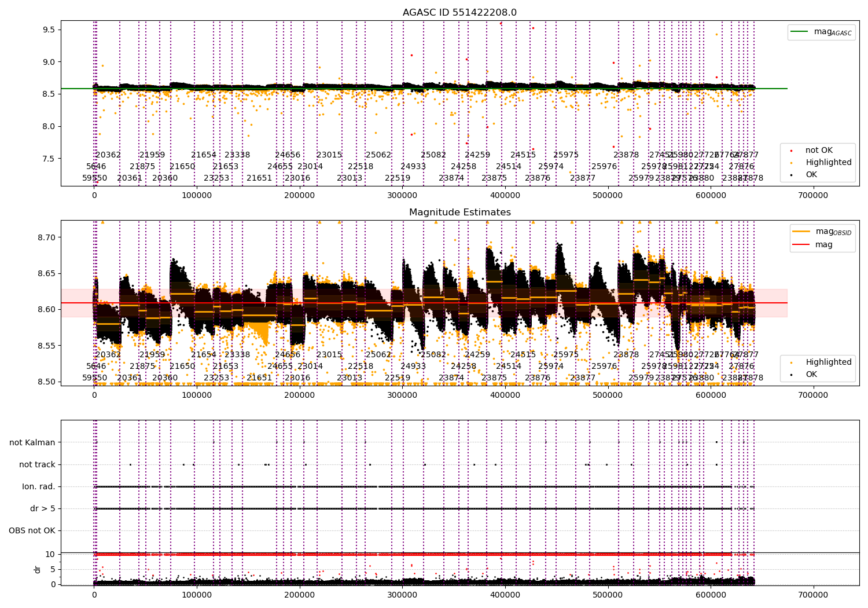Viewport: 868px width, 608px height.
Task: Select the 'OBS not OK' row label
Action: [x=32, y=530]
